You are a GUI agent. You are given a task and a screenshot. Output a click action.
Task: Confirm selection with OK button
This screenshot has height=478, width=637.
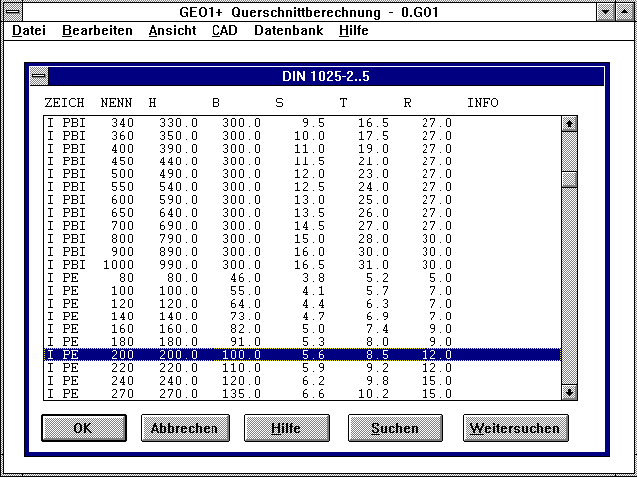pos(83,428)
